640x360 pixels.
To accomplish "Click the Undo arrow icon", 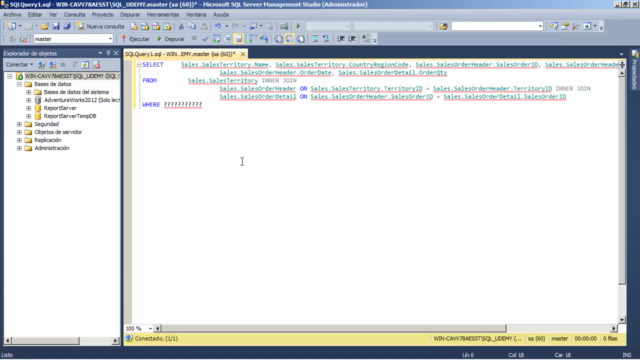I will coord(218,26).
